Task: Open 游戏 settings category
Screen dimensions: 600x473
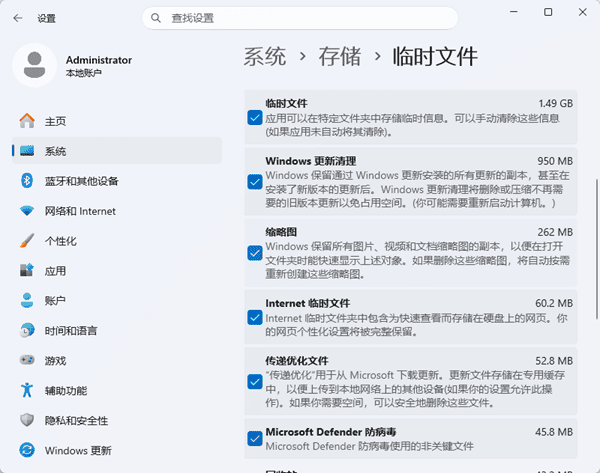Action: click(x=117, y=360)
